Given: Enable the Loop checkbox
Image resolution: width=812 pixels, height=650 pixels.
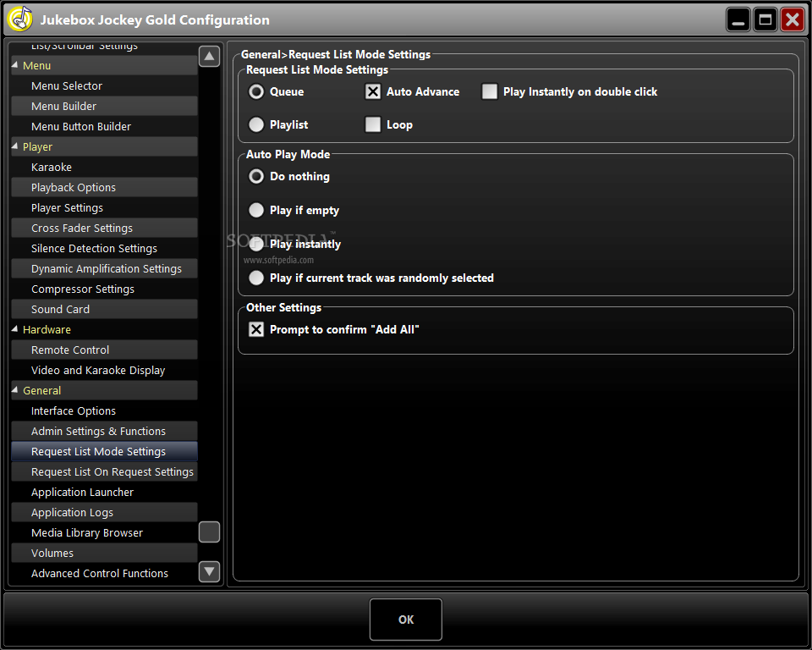Looking at the screenshot, I should click(373, 124).
